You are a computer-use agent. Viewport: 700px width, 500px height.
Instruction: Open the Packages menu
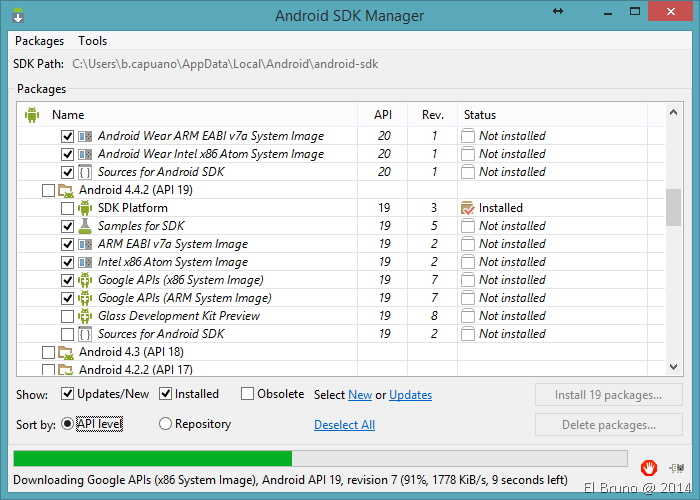click(x=40, y=41)
